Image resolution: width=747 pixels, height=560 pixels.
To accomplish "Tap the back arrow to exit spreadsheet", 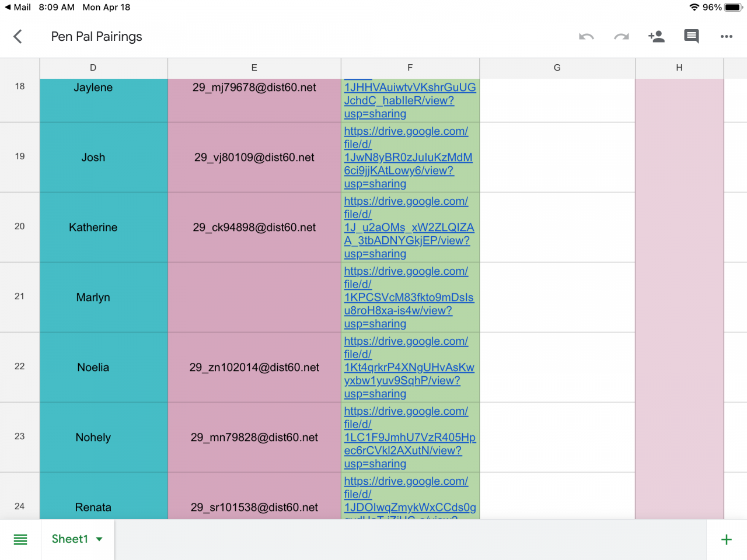I will point(18,37).
